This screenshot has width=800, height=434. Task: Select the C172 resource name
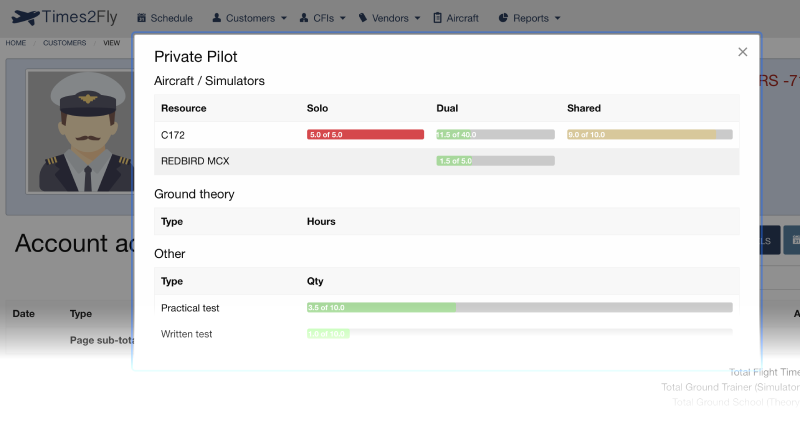pyautogui.click(x=173, y=135)
